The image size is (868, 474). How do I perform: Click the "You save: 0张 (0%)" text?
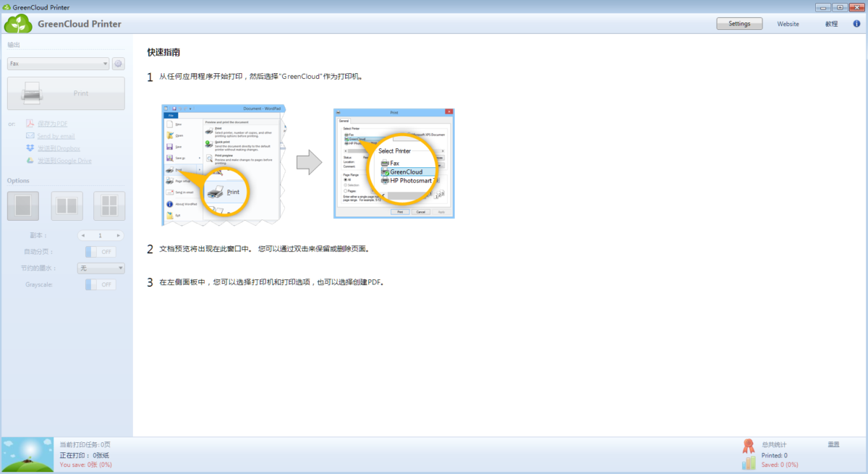pos(85,465)
